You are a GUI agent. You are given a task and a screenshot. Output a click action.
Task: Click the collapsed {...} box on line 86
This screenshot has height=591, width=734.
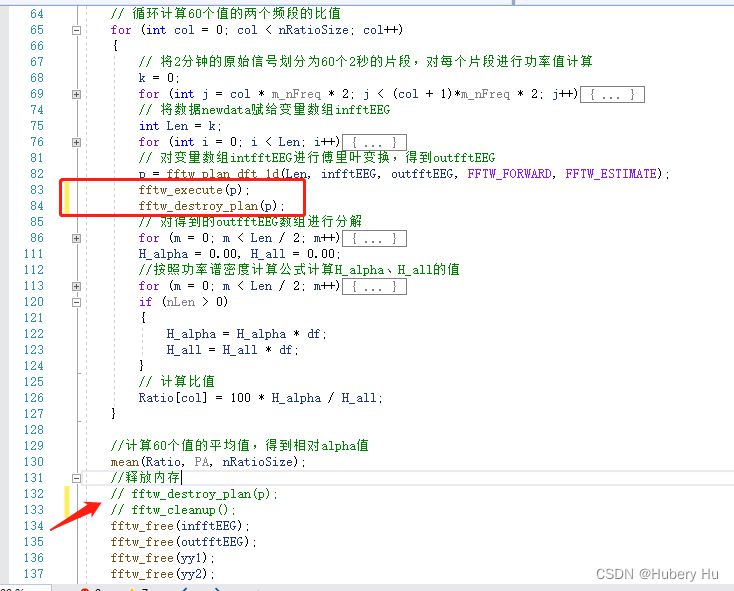tap(374, 238)
